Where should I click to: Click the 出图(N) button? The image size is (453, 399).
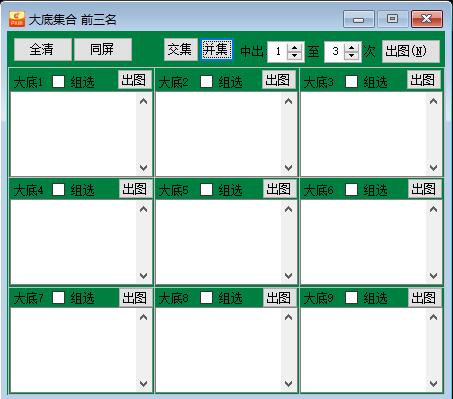410,51
